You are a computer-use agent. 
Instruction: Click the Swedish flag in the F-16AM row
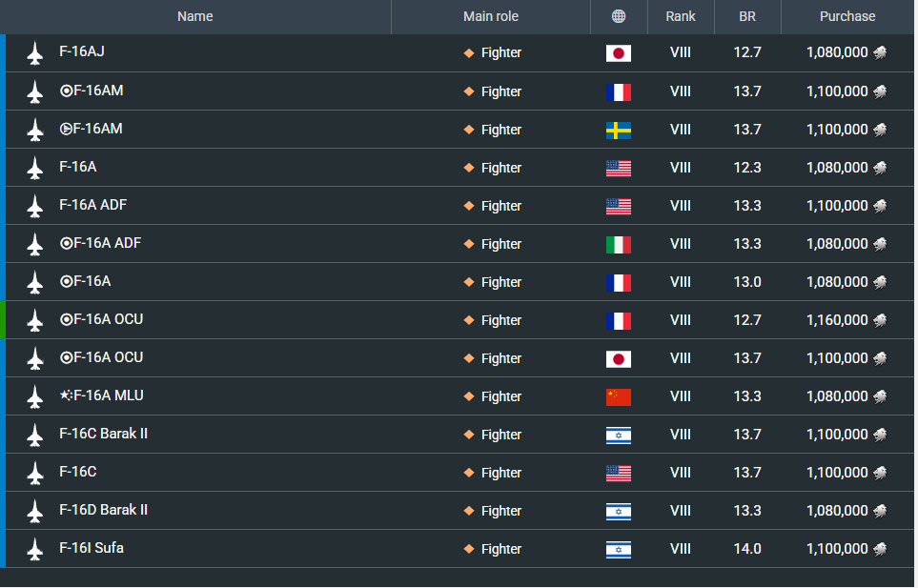click(618, 130)
